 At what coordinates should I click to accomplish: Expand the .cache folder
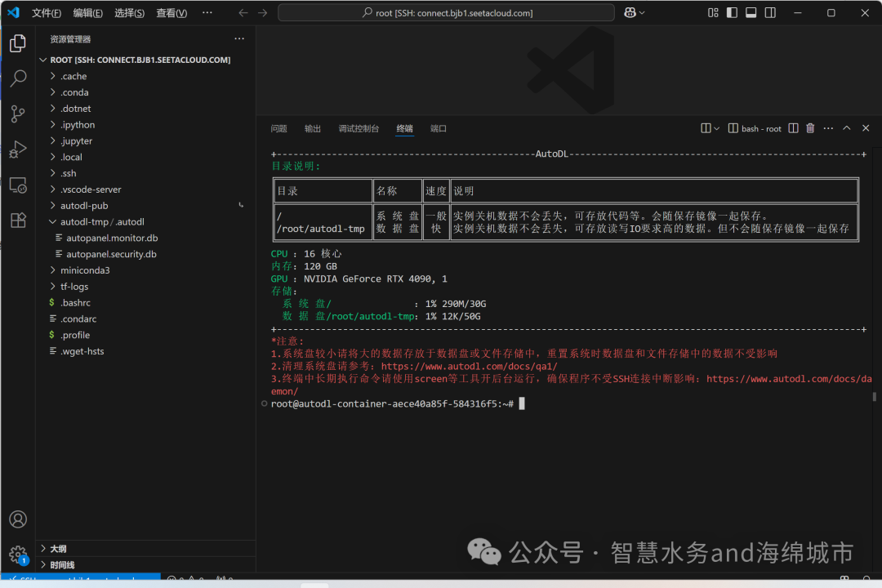click(x=145, y=76)
